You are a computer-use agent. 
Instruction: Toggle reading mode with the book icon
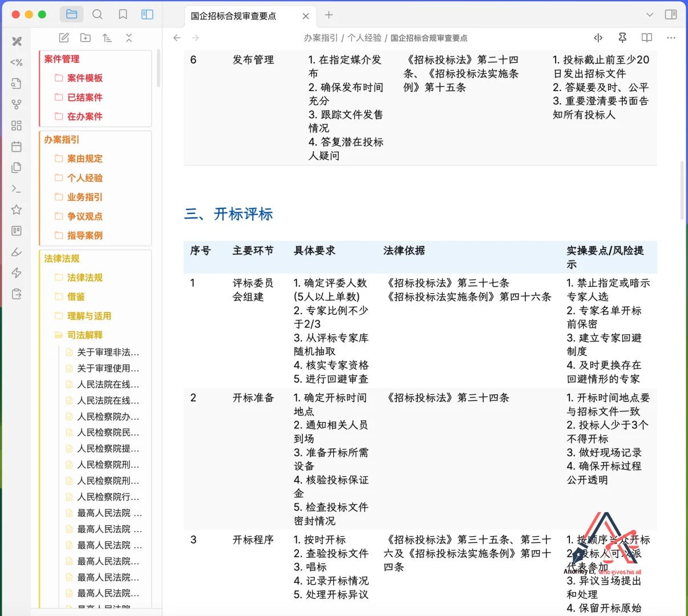coord(646,38)
